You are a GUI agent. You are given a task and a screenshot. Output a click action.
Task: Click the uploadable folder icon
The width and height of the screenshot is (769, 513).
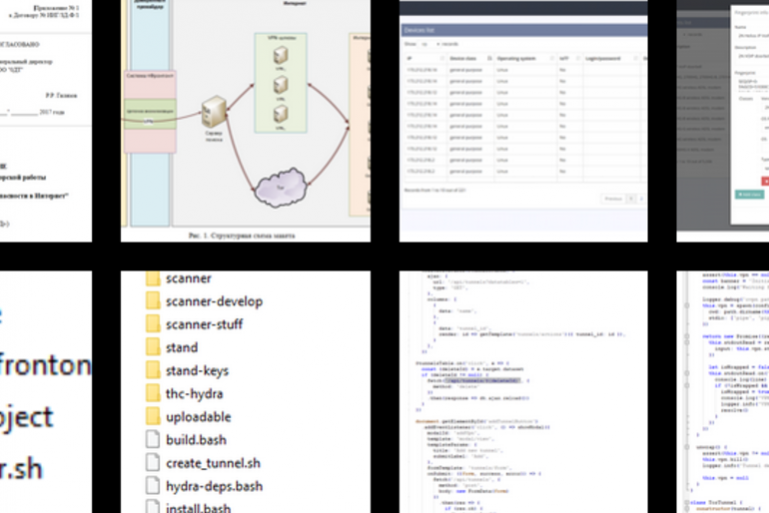coord(152,417)
